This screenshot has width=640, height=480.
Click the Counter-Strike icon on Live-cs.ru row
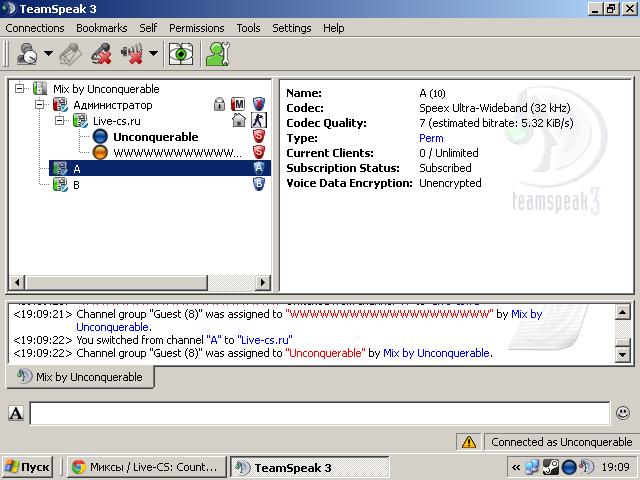point(259,120)
